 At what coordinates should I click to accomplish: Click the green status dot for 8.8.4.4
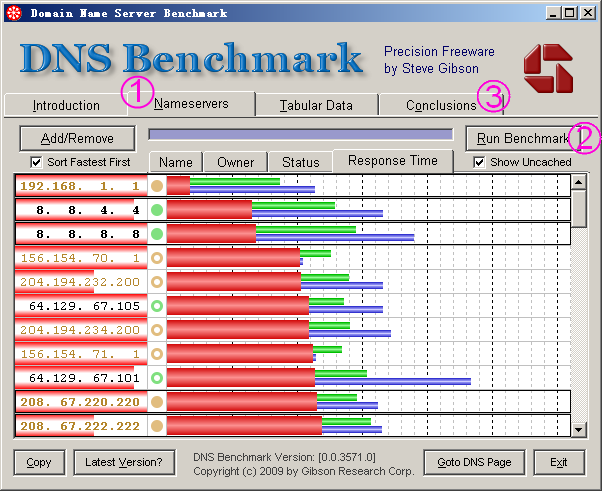(157, 210)
